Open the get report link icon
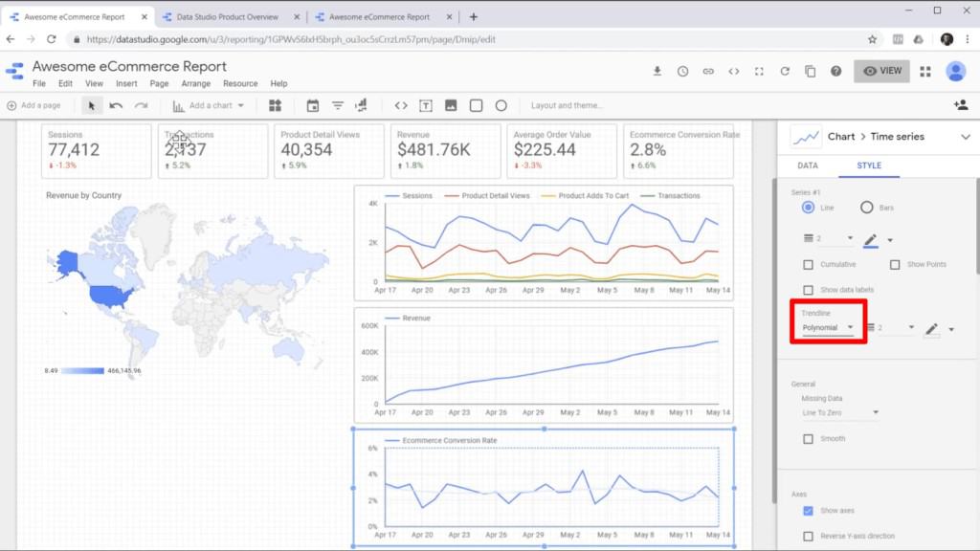 tap(708, 71)
